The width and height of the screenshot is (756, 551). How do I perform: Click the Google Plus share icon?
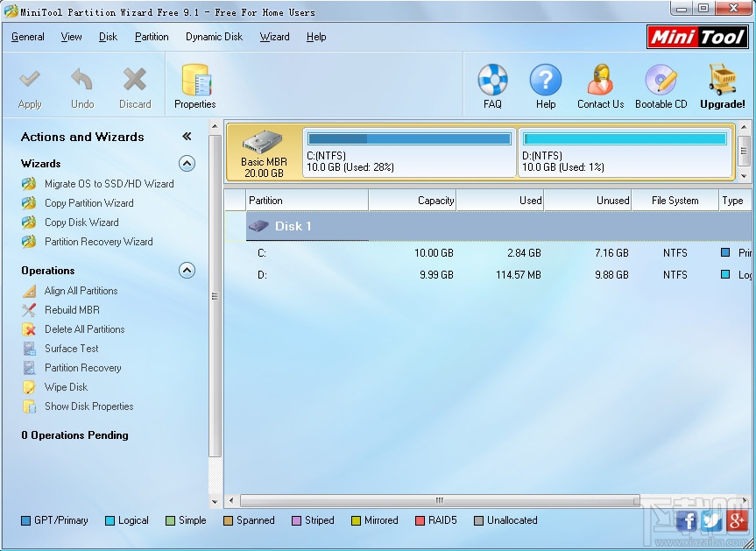(737, 521)
